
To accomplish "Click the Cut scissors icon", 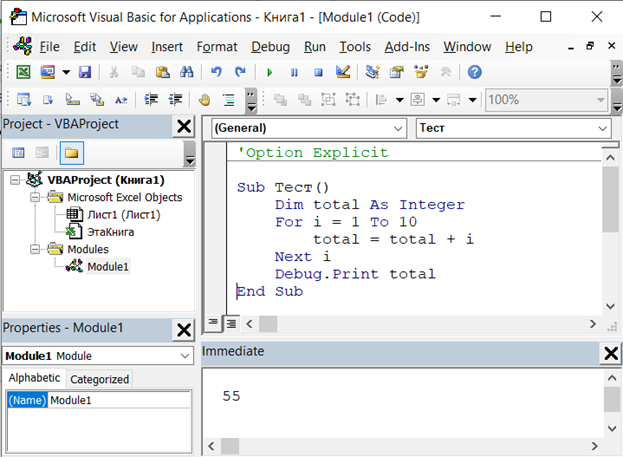I will click(x=114, y=72).
